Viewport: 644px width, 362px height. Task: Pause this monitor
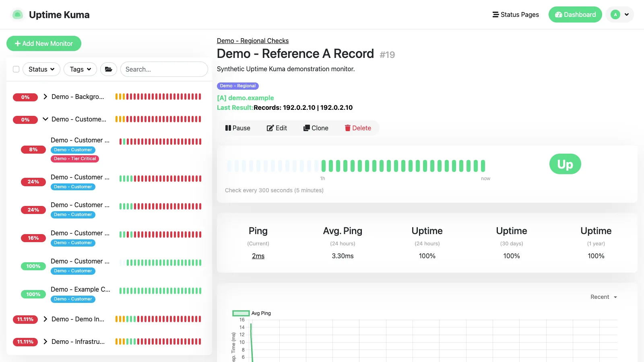tap(238, 128)
